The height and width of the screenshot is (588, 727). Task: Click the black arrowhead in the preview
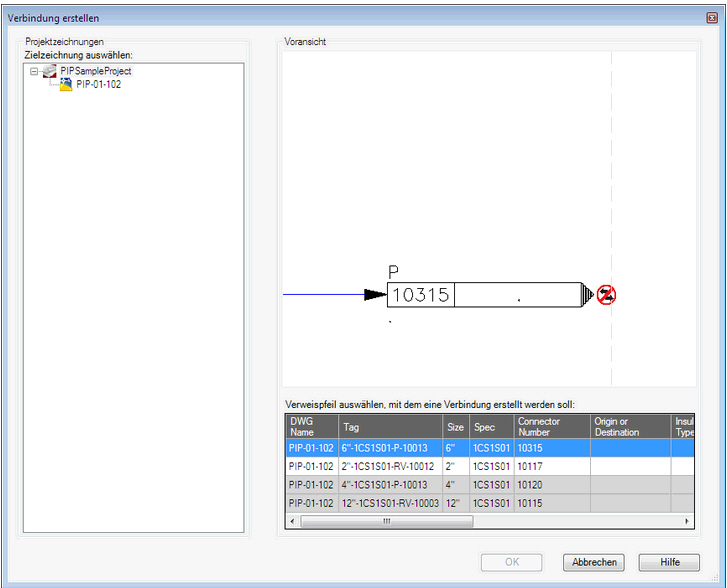coord(376,294)
